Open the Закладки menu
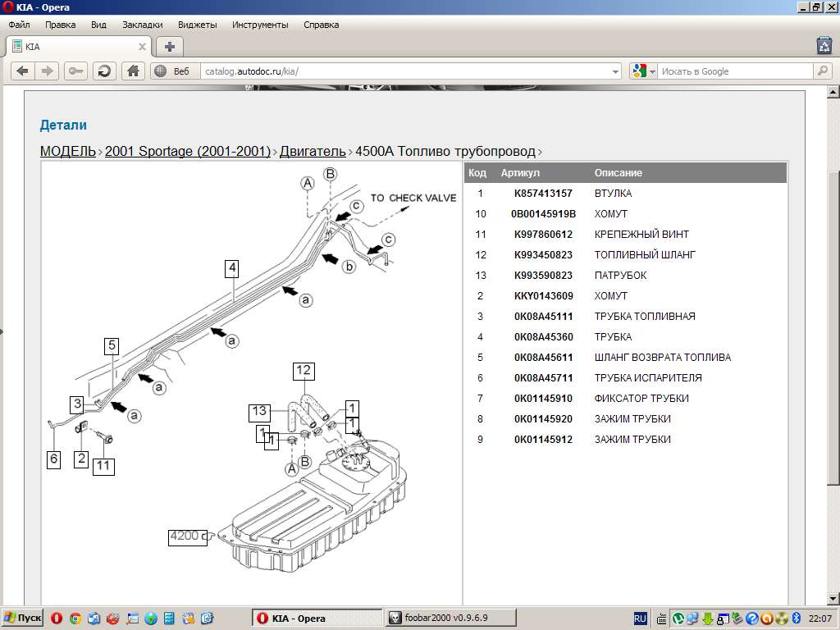840x630 pixels. (x=142, y=25)
